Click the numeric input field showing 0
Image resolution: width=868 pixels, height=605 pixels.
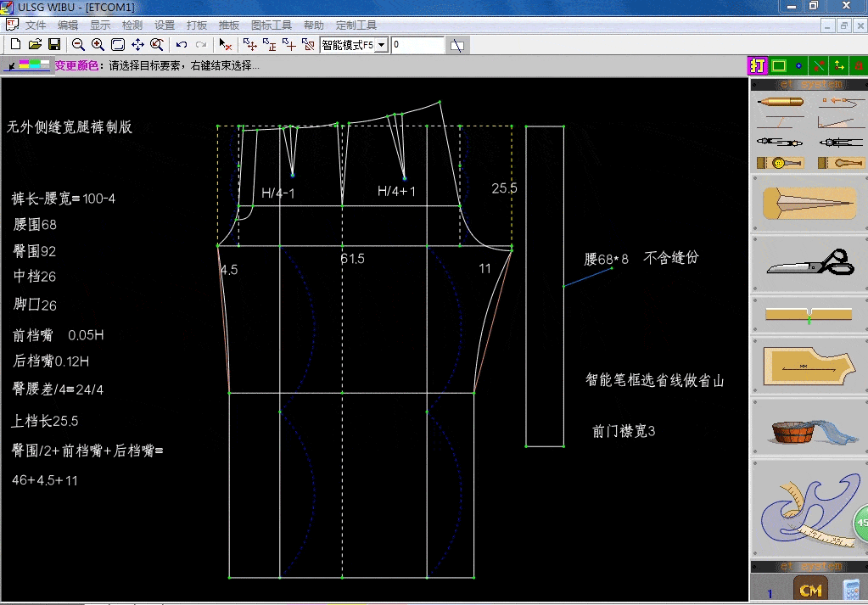(x=416, y=43)
